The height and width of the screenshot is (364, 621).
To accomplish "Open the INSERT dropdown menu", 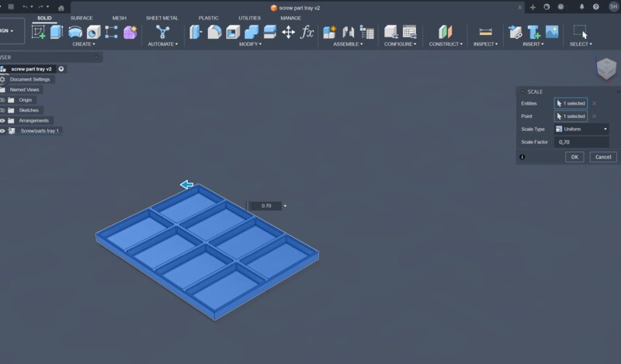I will (x=533, y=44).
